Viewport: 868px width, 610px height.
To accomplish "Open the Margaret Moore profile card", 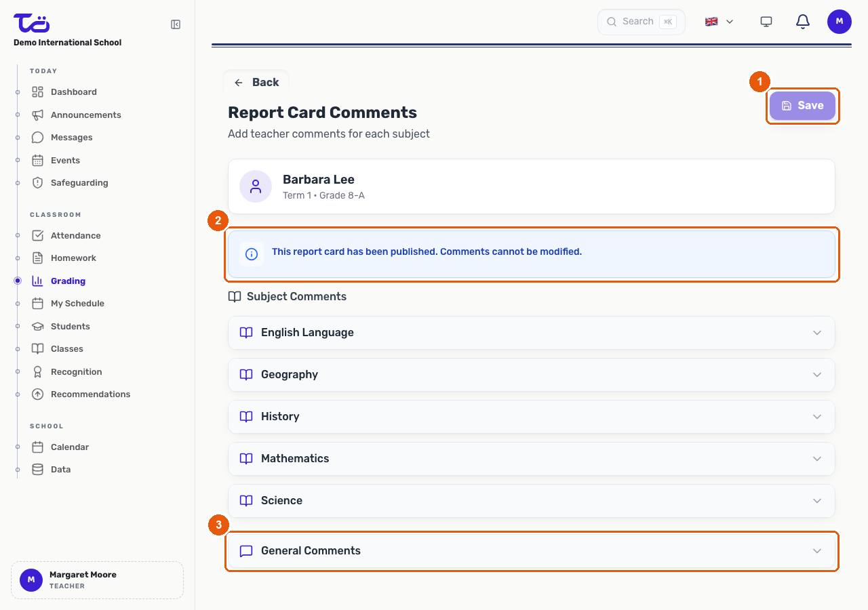I will click(x=97, y=580).
